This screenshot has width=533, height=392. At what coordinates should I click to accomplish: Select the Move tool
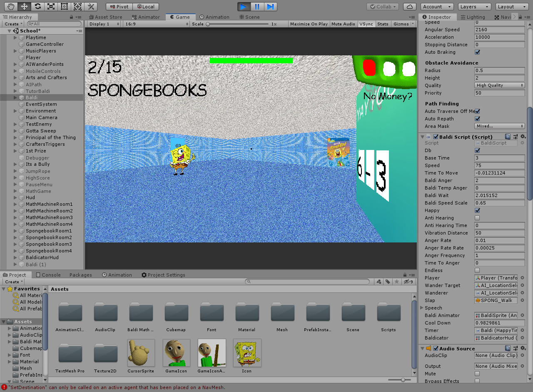click(24, 6)
